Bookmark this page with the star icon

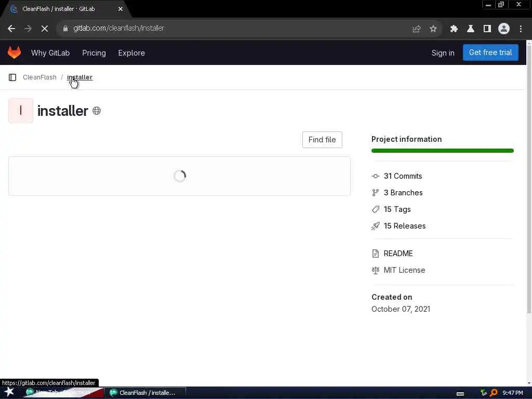coord(433,29)
